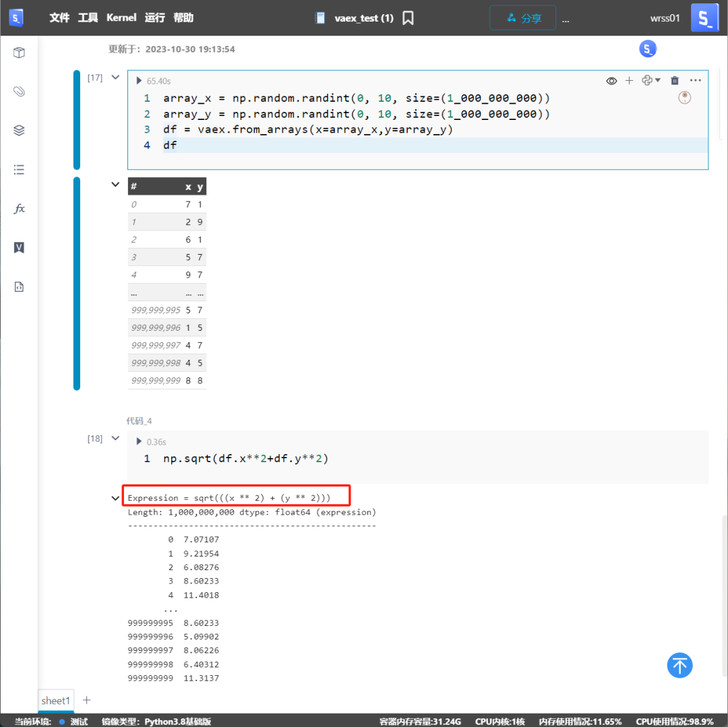This screenshot has height=727, width=728.
Task: Open the Kernel menu
Action: point(121,18)
